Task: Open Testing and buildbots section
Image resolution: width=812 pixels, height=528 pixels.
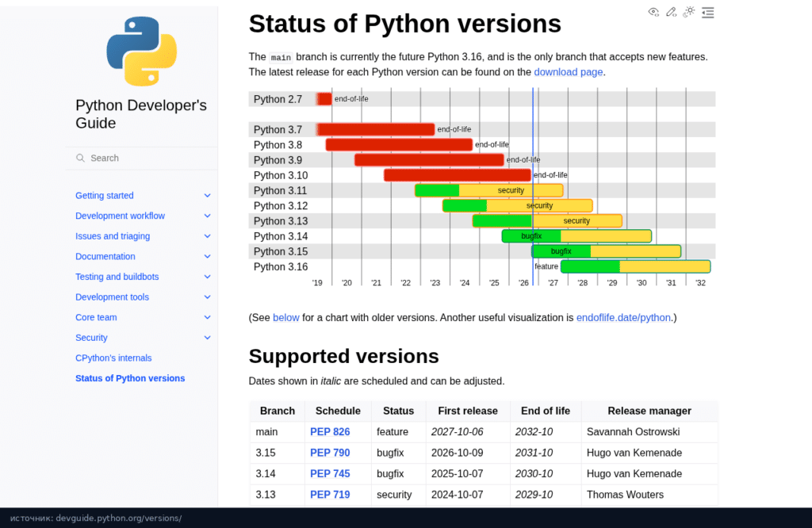Action: point(117,277)
